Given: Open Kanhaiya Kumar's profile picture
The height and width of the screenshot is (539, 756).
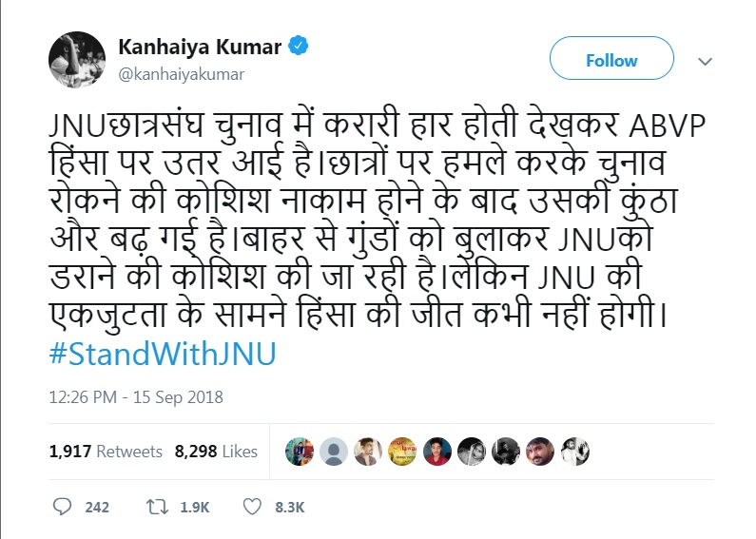Looking at the screenshot, I should 76,60.
